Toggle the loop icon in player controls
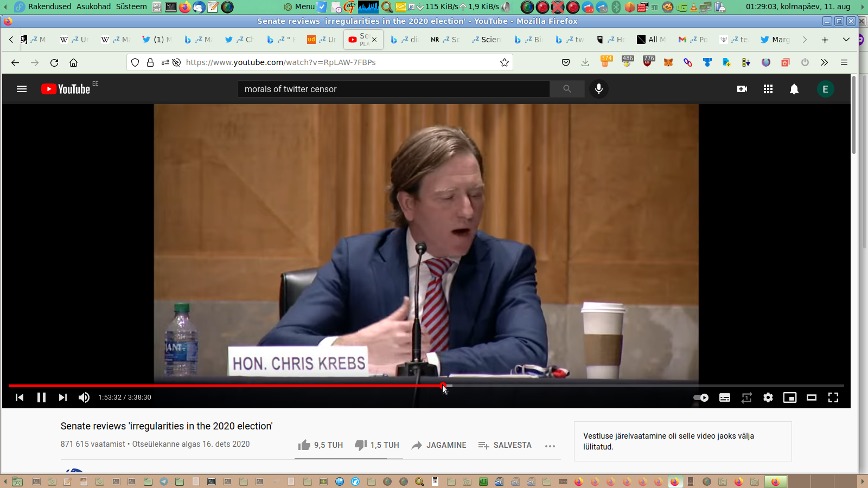868x488 pixels. (746, 397)
